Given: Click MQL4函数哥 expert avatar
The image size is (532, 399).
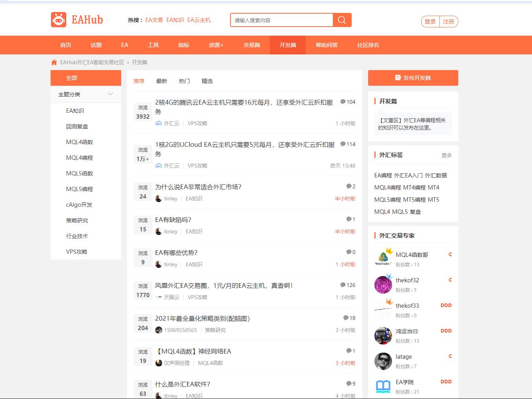Looking at the screenshot, I should coord(383,258).
